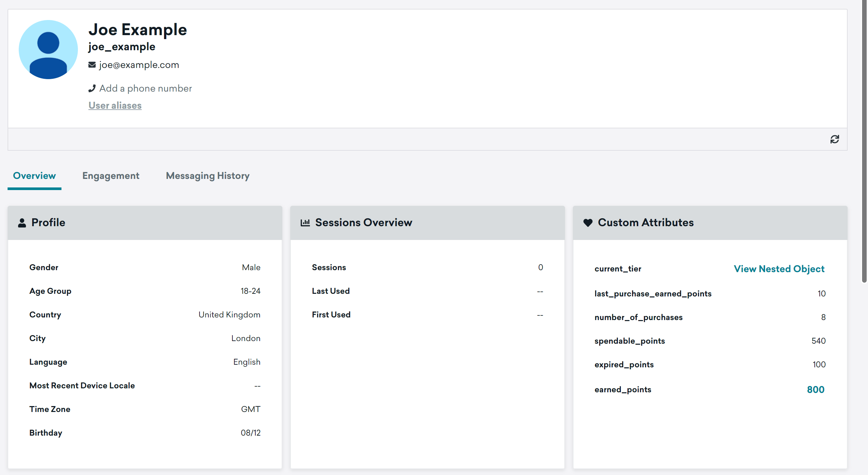The height and width of the screenshot is (475, 868).
Task: Click the Profile person icon
Action: (22, 223)
